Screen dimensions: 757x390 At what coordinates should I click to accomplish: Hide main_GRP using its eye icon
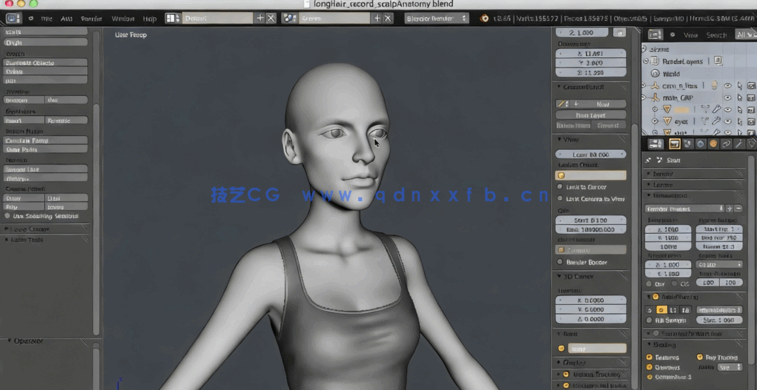point(728,98)
